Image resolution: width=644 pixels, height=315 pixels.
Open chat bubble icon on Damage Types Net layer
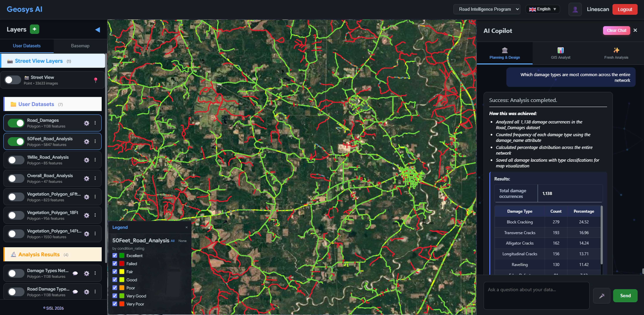pyautogui.click(x=75, y=273)
